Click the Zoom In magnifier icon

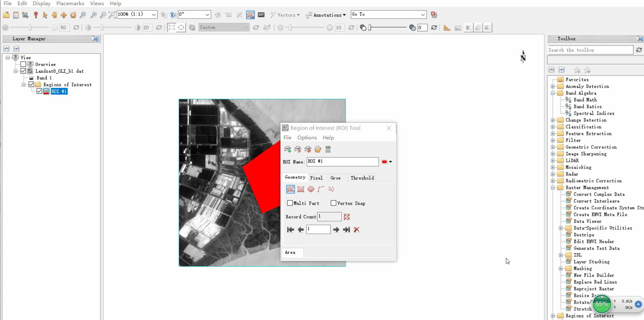tap(93, 15)
